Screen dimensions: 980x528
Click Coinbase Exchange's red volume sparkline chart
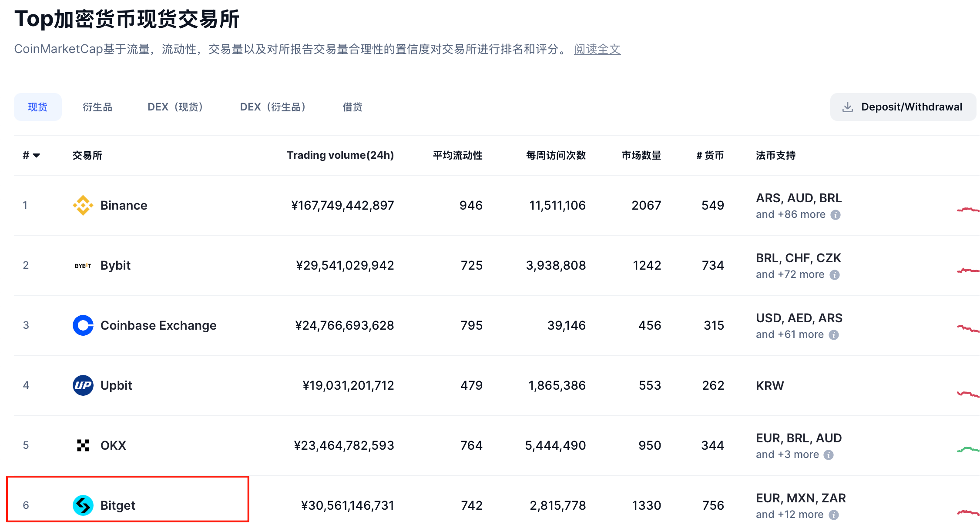[x=968, y=328]
